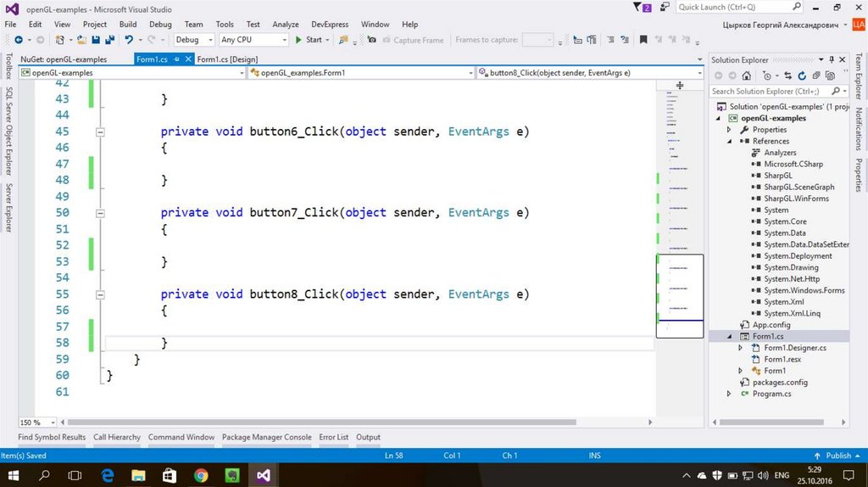
Task: Click the bookmark icon in the toolbar
Action: [643, 40]
